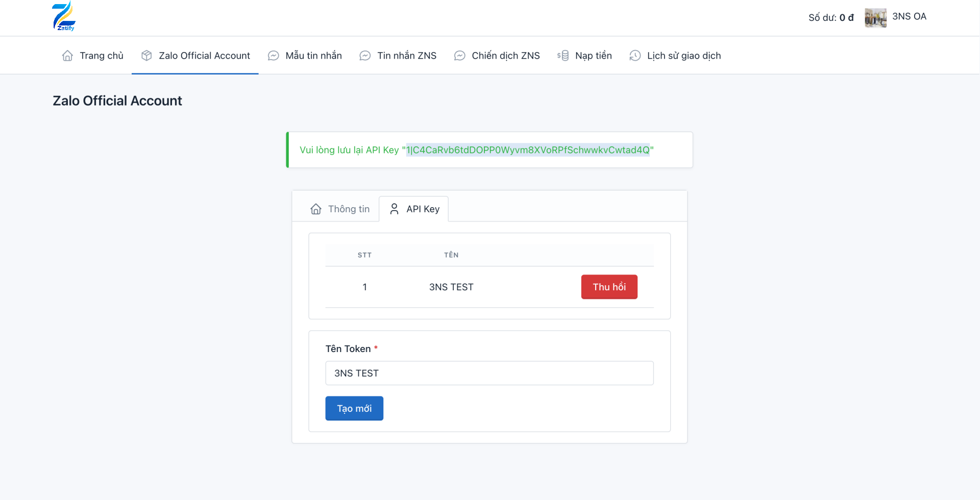Click the Mẫu tin nhắn chat bubble icon
The width and height of the screenshot is (980, 500).
274,56
